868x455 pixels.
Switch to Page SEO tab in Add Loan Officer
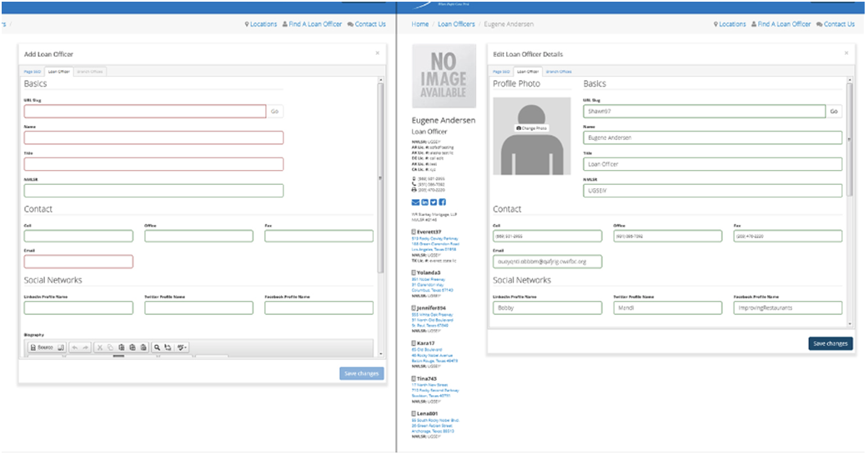coord(31,72)
